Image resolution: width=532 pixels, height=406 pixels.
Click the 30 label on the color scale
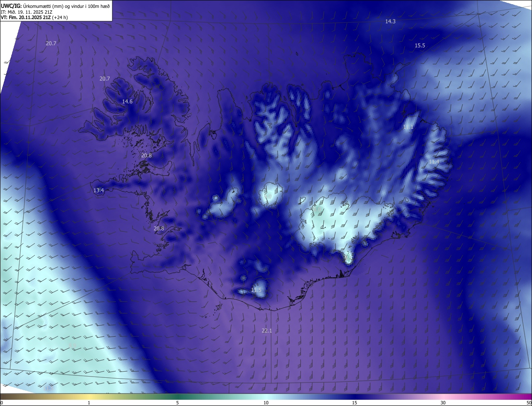pyautogui.click(x=443, y=403)
